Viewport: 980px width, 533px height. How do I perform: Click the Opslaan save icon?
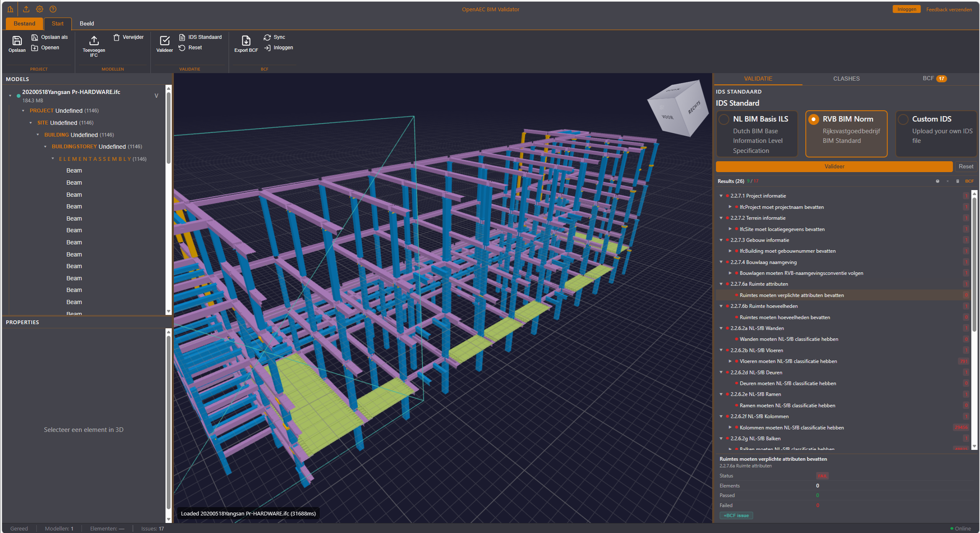(17, 41)
